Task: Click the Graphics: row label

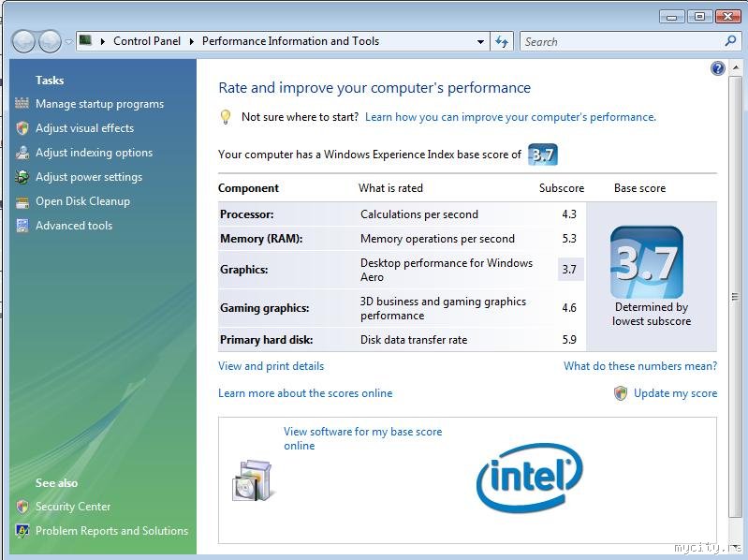Action: pyautogui.click(x=243, y=270)
